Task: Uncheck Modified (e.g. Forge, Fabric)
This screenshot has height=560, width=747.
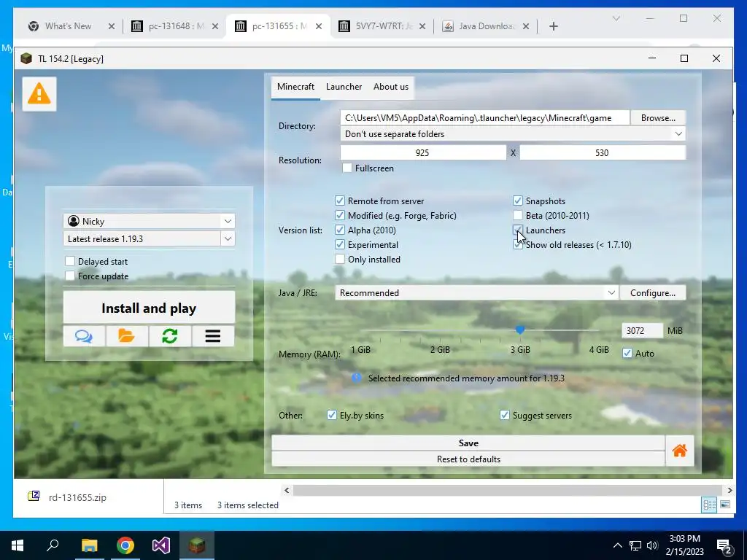Action: [x=340, y=216]
